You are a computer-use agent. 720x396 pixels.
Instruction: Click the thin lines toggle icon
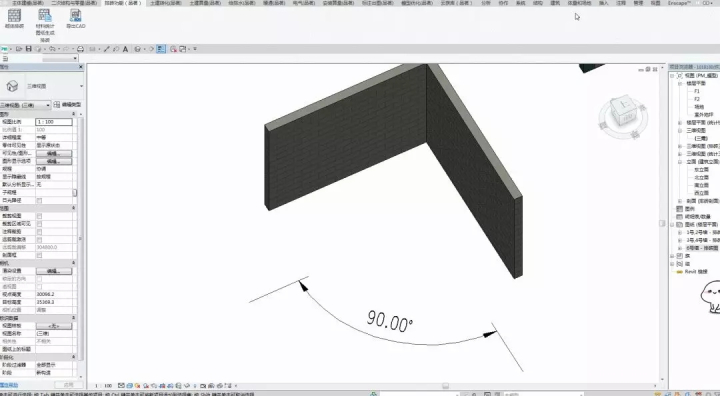click(161, 49)
